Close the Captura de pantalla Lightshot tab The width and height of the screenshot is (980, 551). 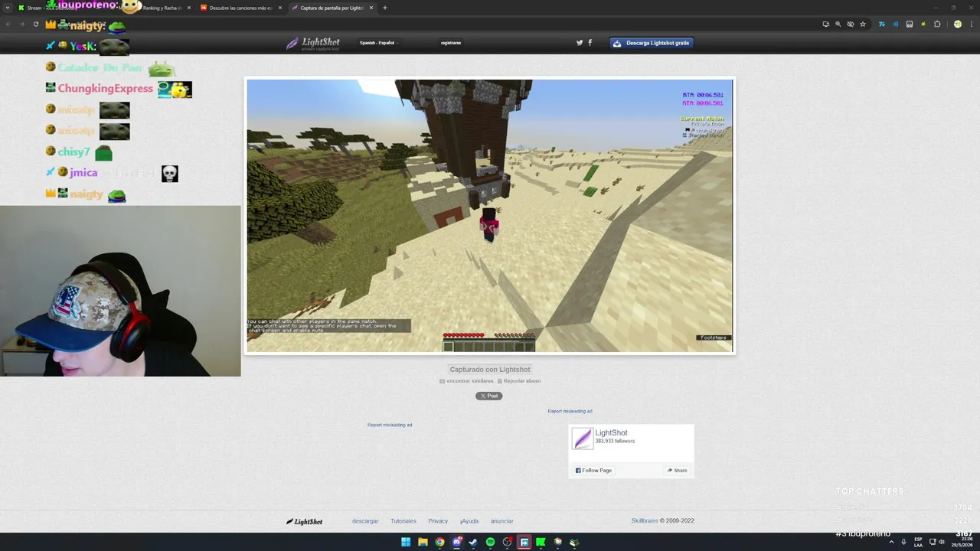371,8
